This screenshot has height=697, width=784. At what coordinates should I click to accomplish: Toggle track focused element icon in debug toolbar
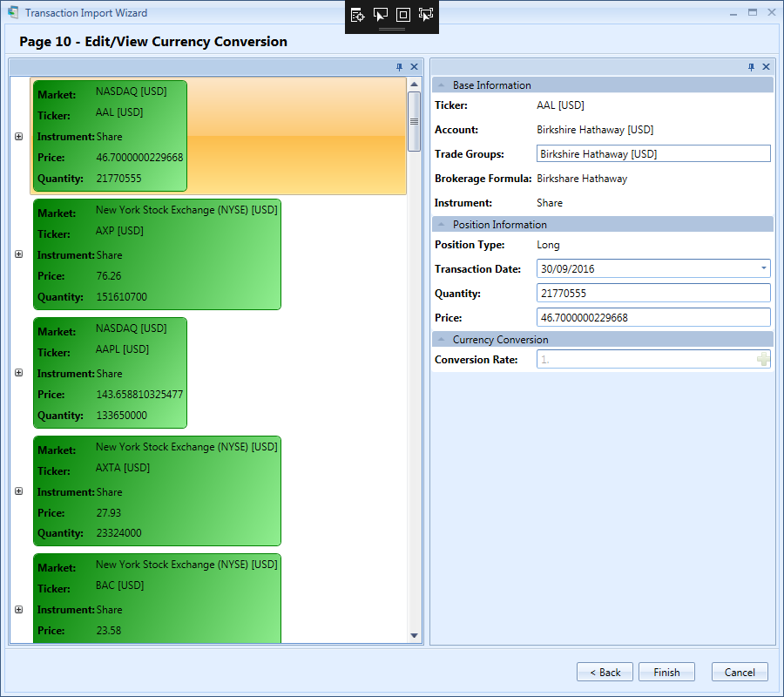[426, 15]
